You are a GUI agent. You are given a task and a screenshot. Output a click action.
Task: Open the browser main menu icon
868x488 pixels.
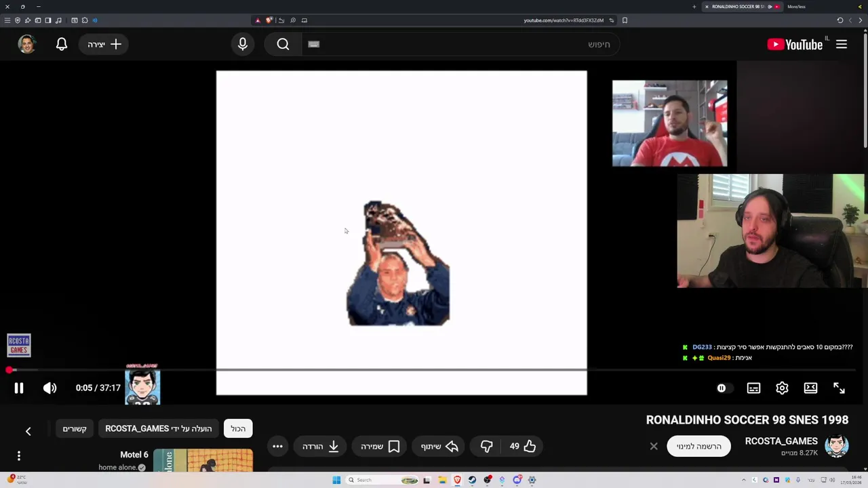click(7, 20)
